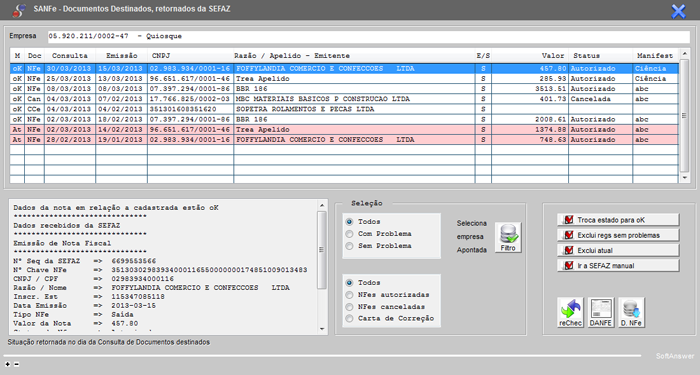Screen dimensions: 700x375
Task: Click Exclui atual button
Action: coord(618,250)
